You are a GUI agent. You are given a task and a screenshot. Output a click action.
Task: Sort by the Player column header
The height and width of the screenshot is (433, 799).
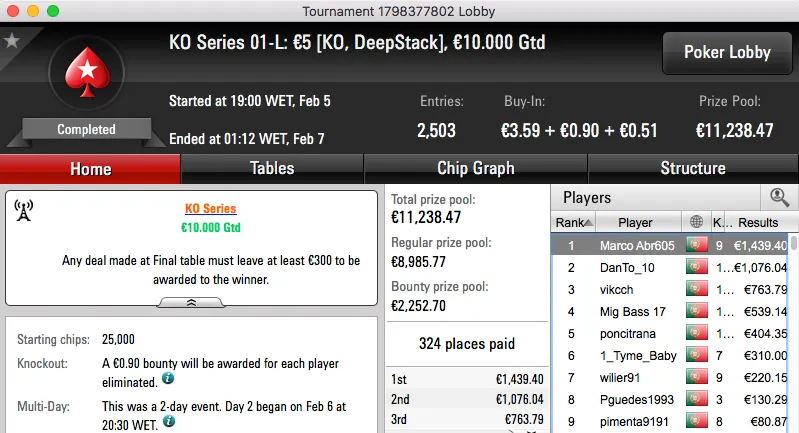635,222
